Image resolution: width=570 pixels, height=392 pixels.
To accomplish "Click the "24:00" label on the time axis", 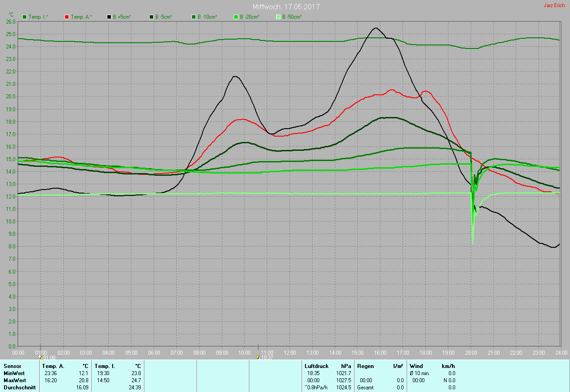I will (561, 352).
